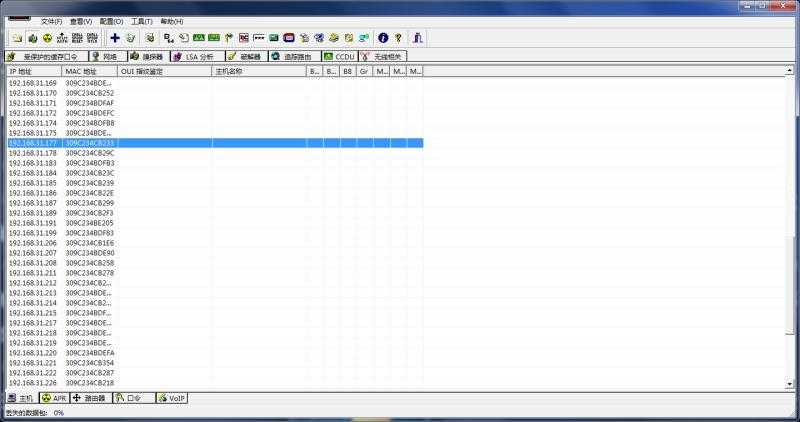Select the 嗅探器 tab
Viewport: 800px width, 422px height.
pos(148,57)
